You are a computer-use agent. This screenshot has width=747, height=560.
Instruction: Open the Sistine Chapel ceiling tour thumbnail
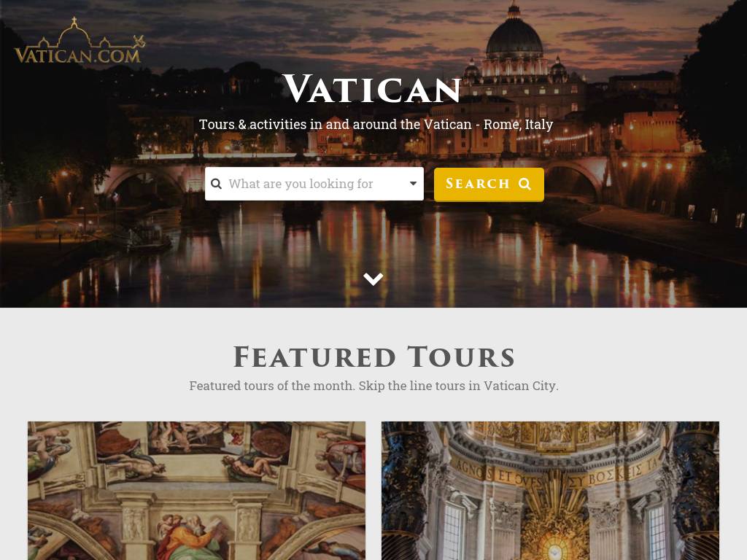(197, 491)
